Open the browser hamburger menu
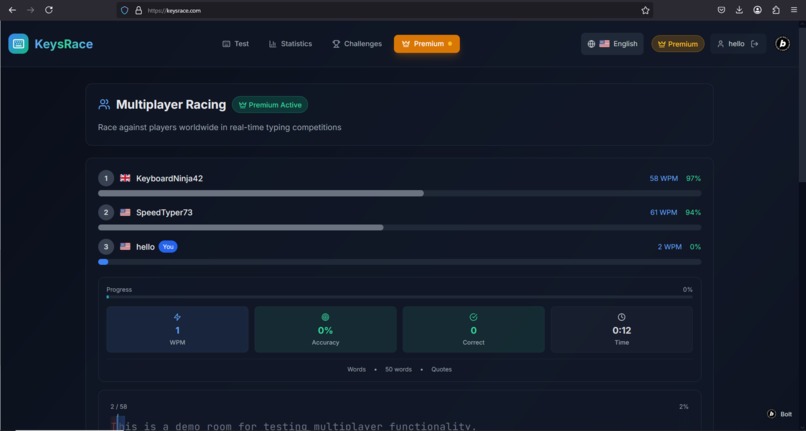 (x=794, y=10)
